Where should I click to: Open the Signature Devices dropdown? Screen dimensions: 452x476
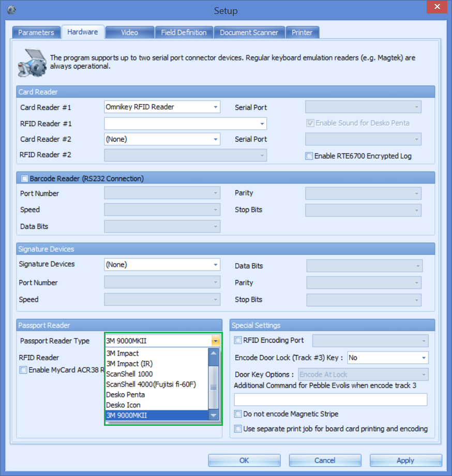point(216,264)
